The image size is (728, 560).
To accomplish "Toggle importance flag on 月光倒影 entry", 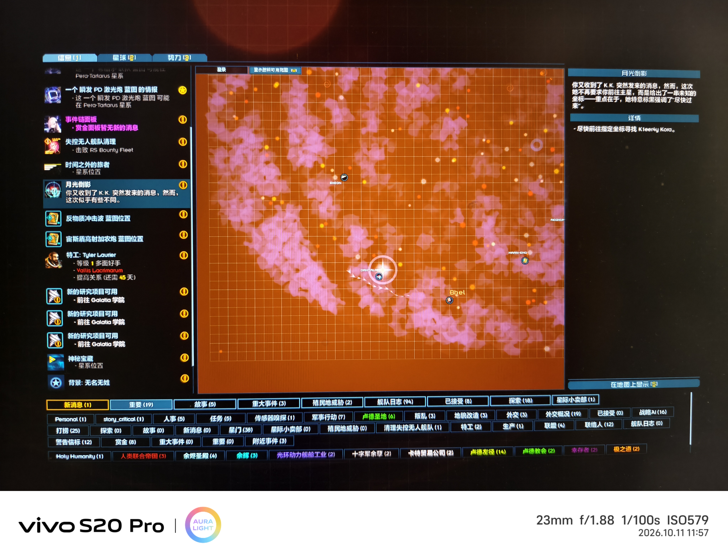I will [x=183, y=185].
